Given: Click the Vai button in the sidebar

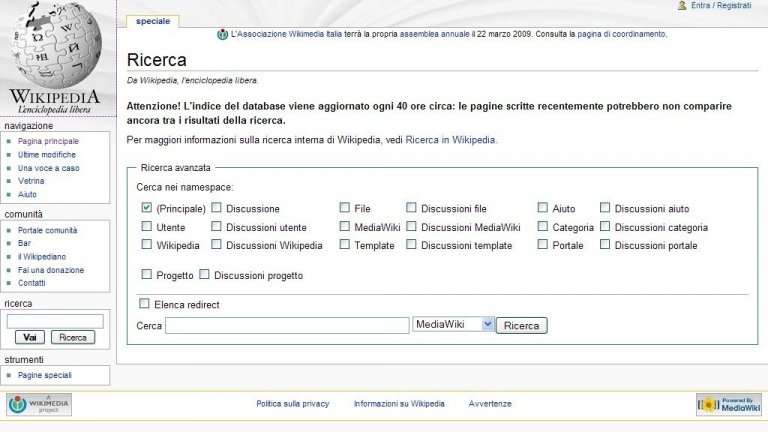Looking at the screenshot, I should coord(30,337).
